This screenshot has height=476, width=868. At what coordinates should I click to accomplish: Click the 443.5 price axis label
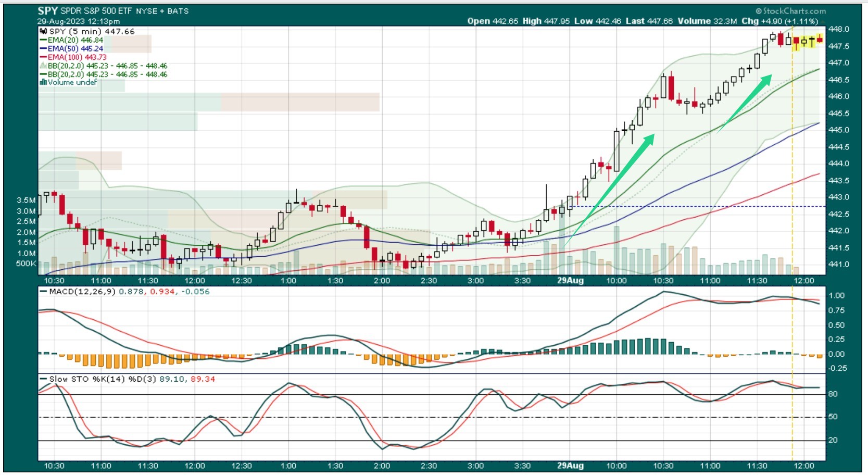click(838, 181)
